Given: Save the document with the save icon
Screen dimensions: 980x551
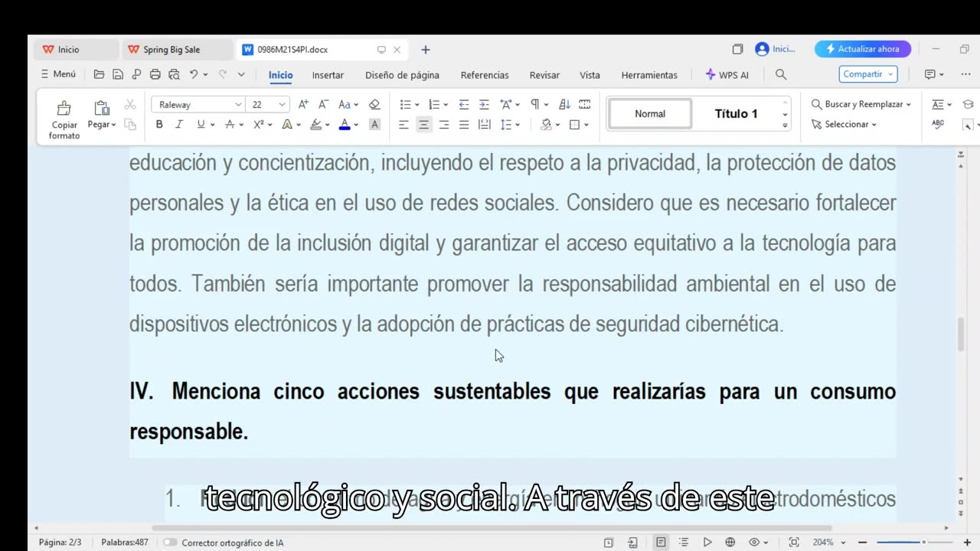Looking at the screenshot, I should click(118, 74).
